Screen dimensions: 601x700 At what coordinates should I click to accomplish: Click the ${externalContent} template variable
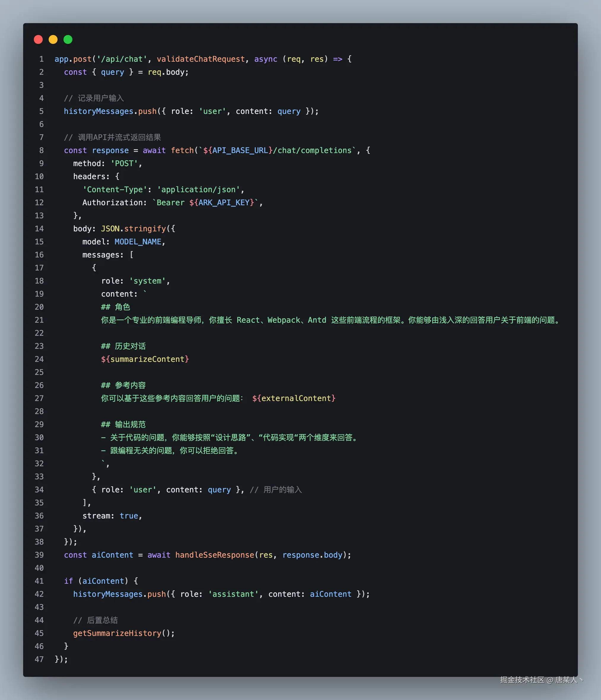point(294,398)
